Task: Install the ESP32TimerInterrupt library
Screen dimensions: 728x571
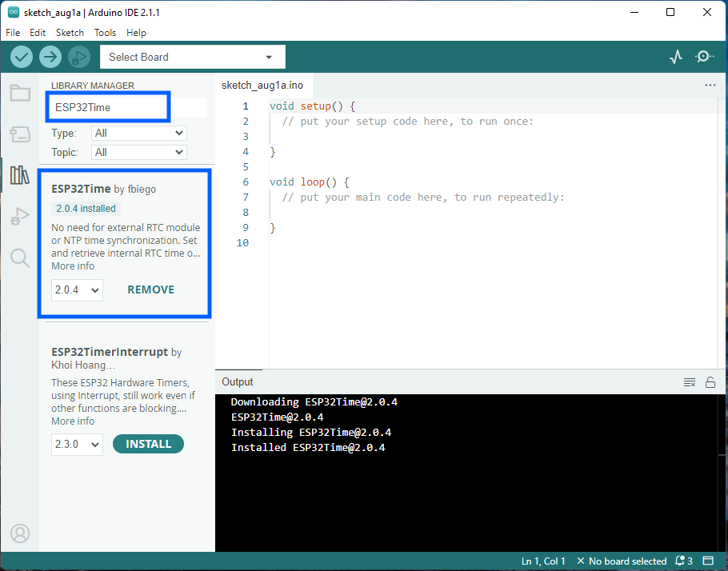Action: 148,444
